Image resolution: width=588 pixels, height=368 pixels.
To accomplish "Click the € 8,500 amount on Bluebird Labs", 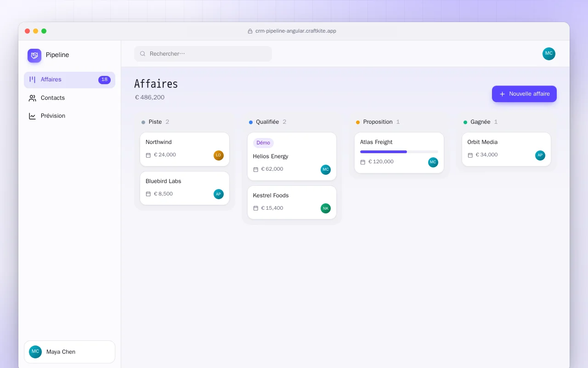I will tap(163, 194).
